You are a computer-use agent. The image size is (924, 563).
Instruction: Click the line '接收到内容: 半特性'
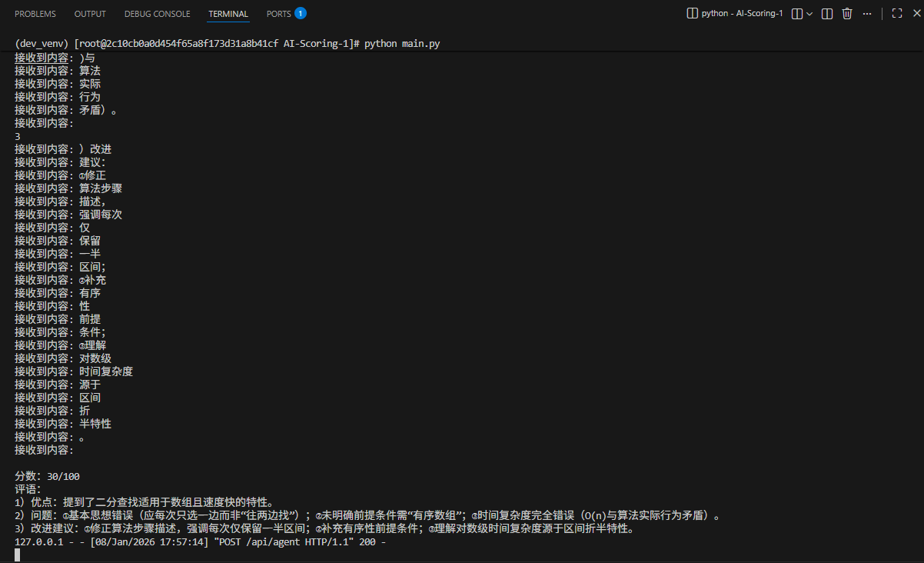coord(63,424)
